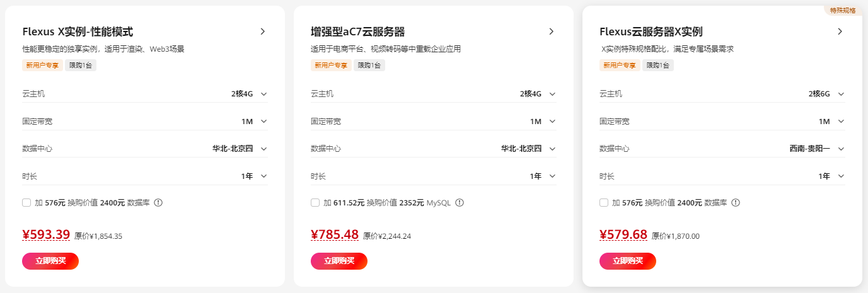Open Flexus X实例-性能模式 details arrow
The image size is (868, 293).
click(x=263, y=32)
